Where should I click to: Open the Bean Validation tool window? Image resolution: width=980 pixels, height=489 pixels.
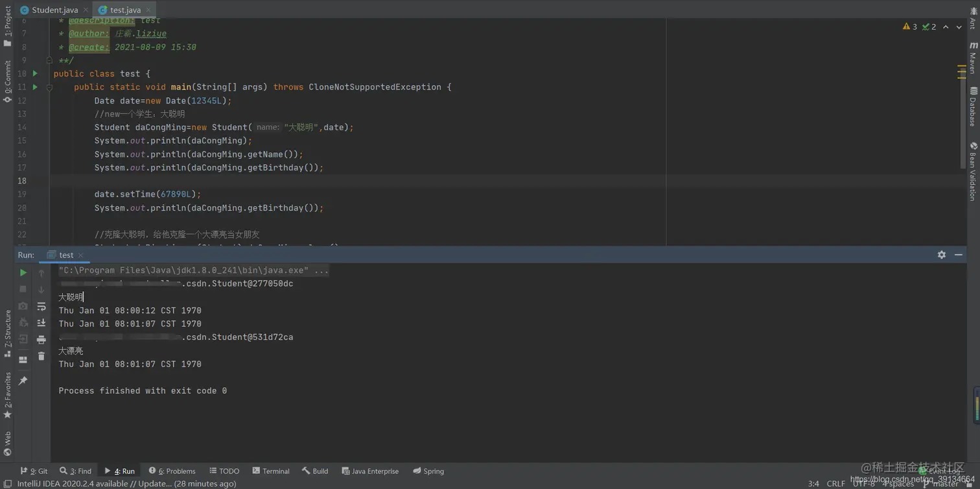tap(973, 171)
